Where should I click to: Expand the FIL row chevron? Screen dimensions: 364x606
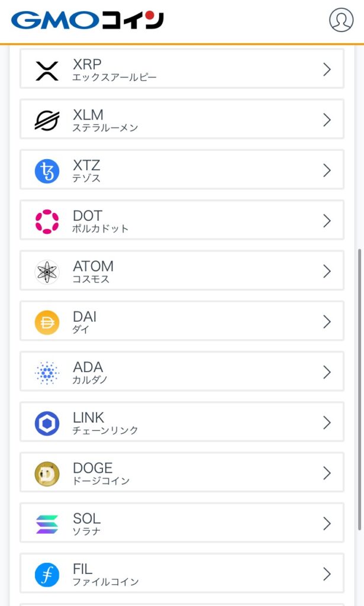327,573
